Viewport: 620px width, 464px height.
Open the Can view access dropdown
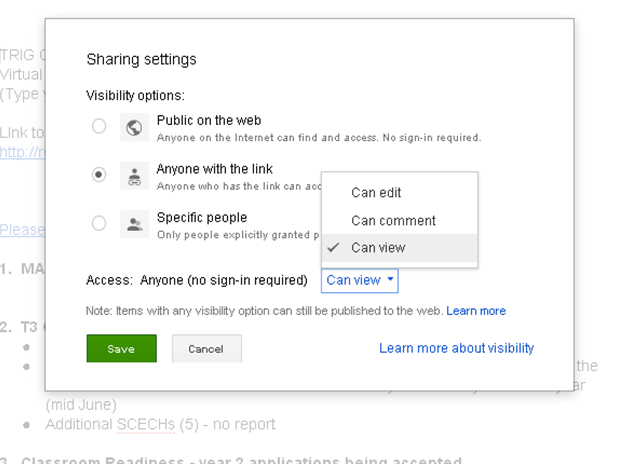[360, 281]
